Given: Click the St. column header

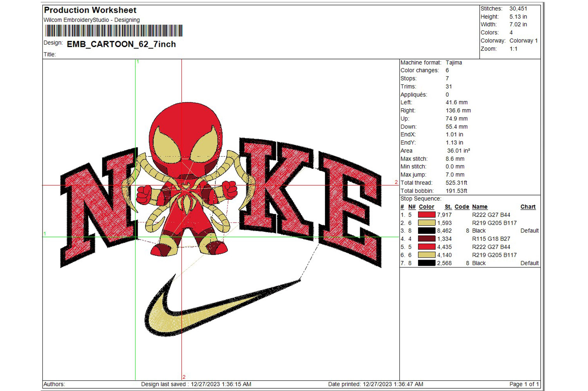Looking at the screenshot, I should click(x=448, y=207).
